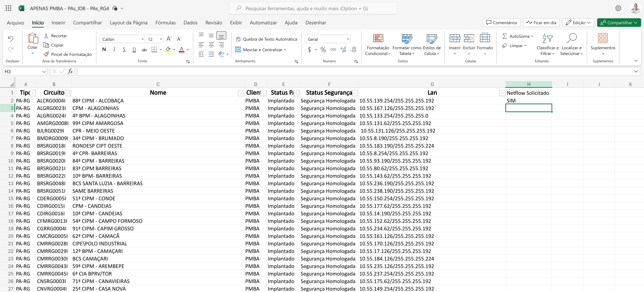Align text to top icon
Viewport: 644px width, 292px height.
(201, 35)
